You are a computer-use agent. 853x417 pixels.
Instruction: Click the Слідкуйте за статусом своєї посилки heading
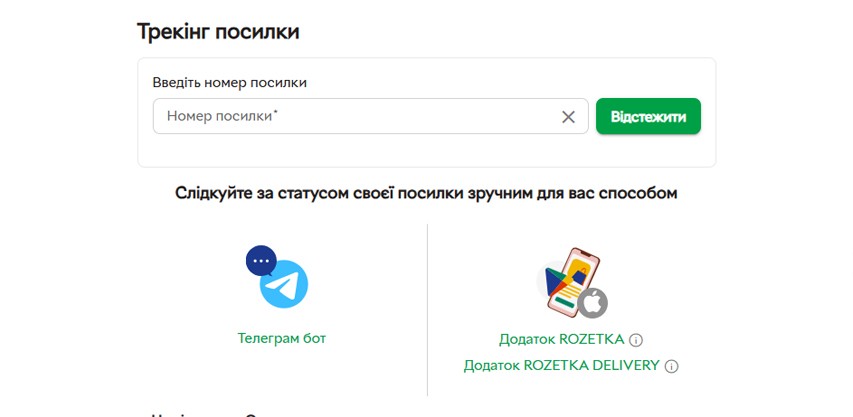pyautogui.click(x=426, y=193)
